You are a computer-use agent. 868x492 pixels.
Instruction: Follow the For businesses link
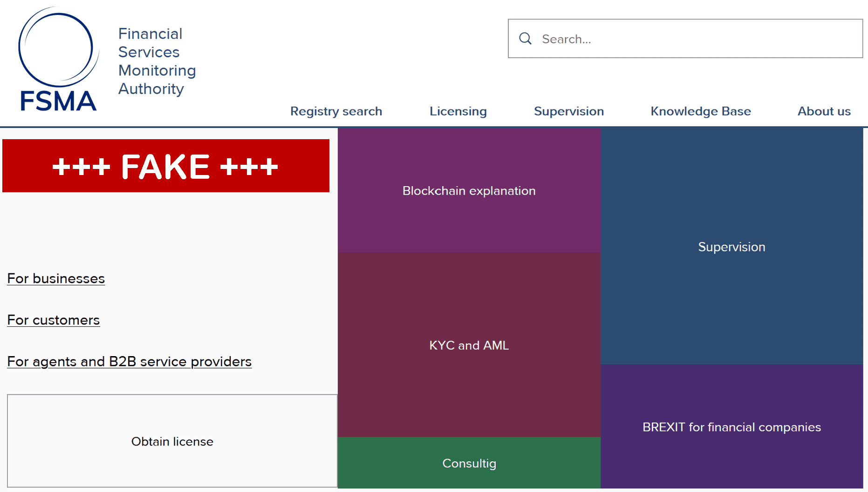click(56, 278)
